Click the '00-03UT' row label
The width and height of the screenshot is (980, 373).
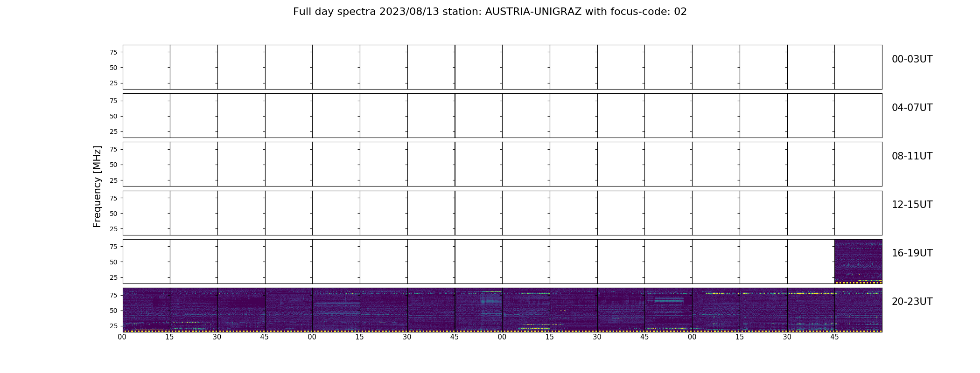[912, 59]
